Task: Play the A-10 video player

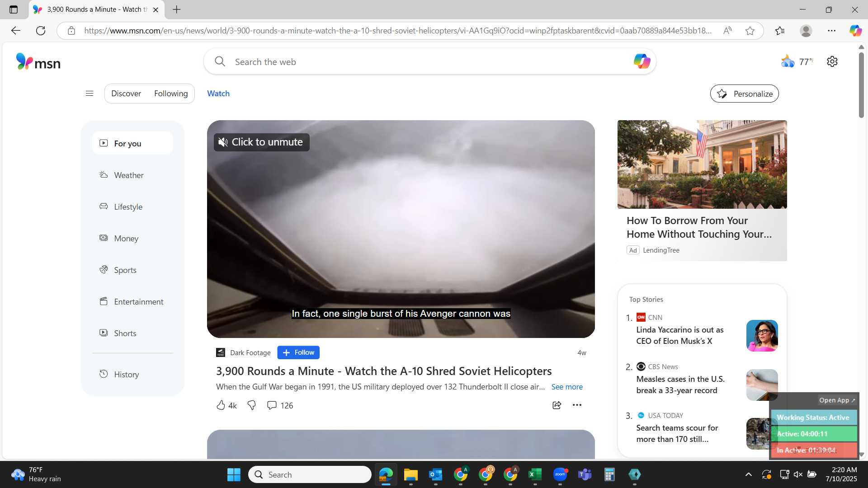Action: 401,229
